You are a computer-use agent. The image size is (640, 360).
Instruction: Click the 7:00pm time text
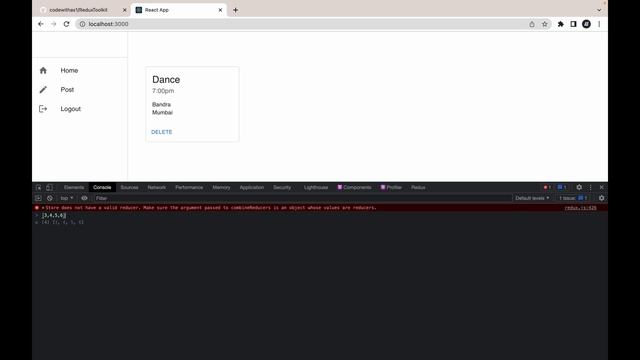[163, 91]
